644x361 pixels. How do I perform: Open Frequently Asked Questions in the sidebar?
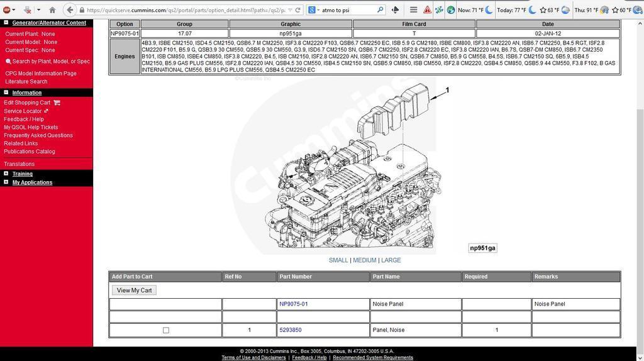tap(38, 135)
